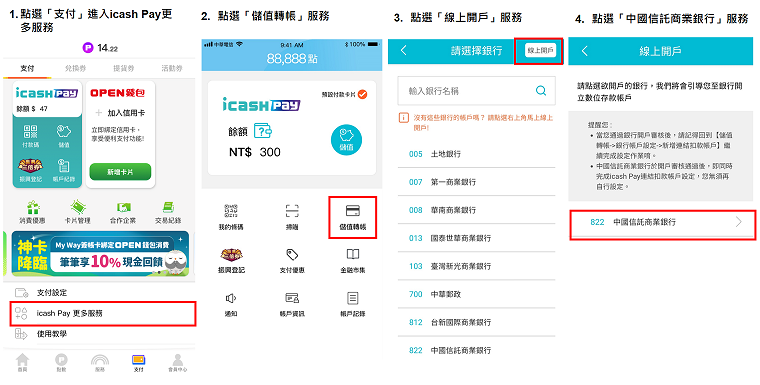The height and width of the screenshot is (385, 760).
Task: Switch to the 提貨券 tab
Action: (124, 68)
